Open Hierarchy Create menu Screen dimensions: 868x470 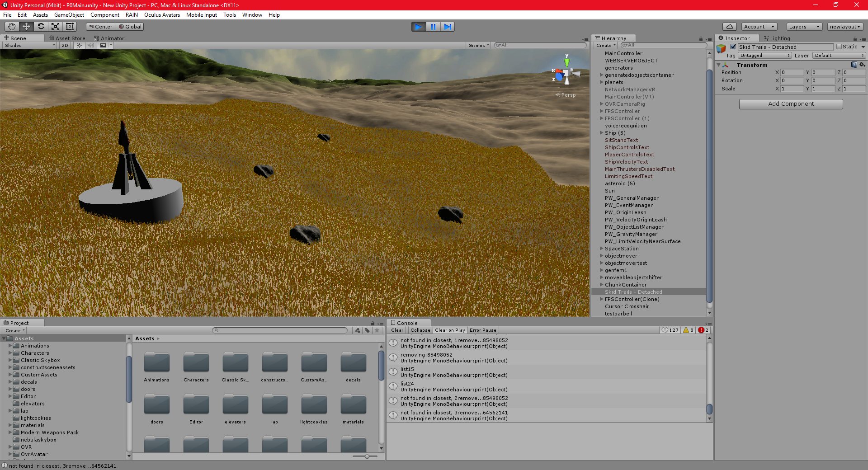click(x=605, y=45)
